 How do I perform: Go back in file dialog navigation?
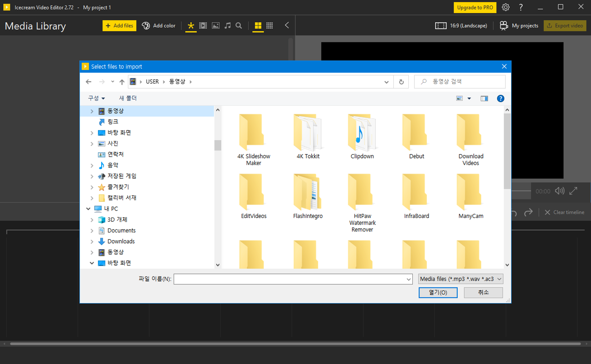coord(88,82)
